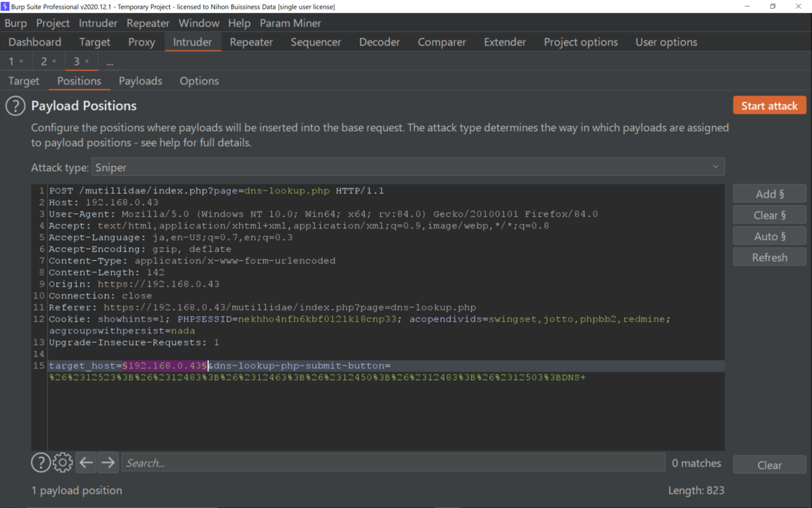Click the User-Agent header line
This screenshot has width=812, height=508.
coord(323,214)
